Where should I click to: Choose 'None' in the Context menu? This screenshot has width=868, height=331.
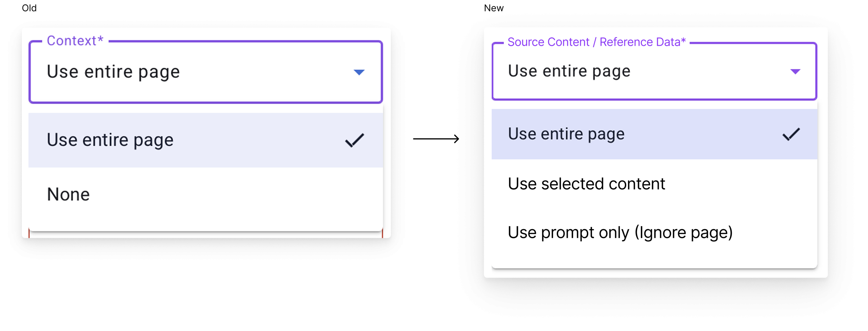68,194
